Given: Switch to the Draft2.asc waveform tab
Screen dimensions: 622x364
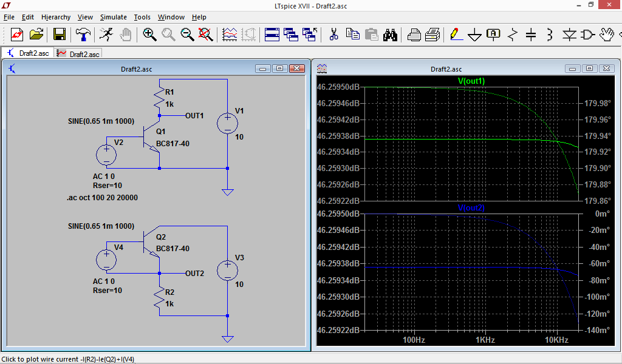Looking at the screenshot, I should tap(78, 53).
